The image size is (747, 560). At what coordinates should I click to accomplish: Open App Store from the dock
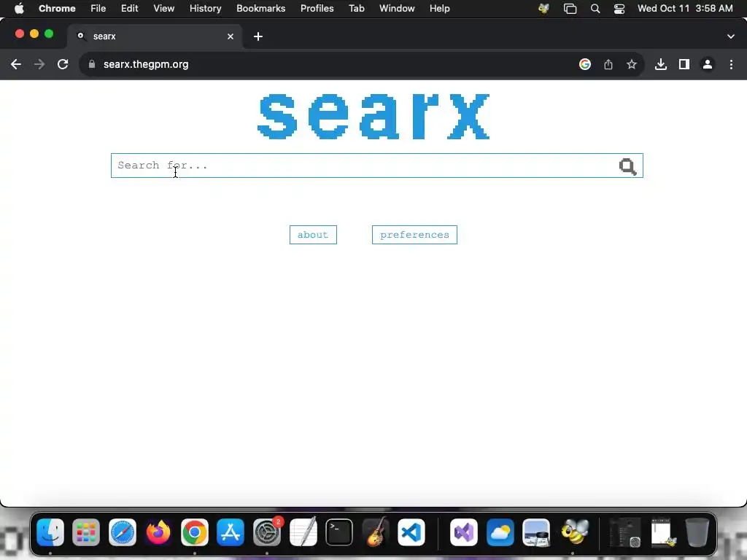231,532
